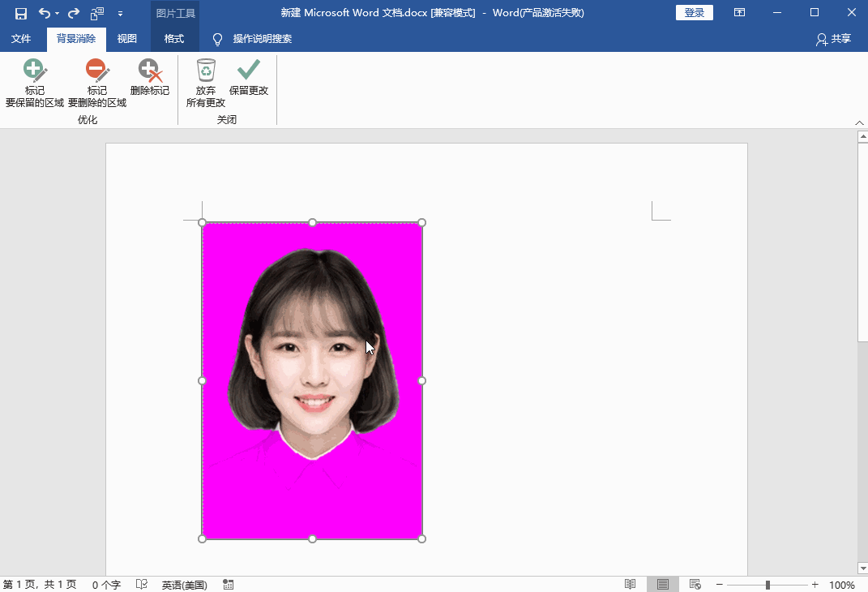Viewport: 868px width, 592px height.
Task: Switch to the 视图 tab
Action: (127, 39)
